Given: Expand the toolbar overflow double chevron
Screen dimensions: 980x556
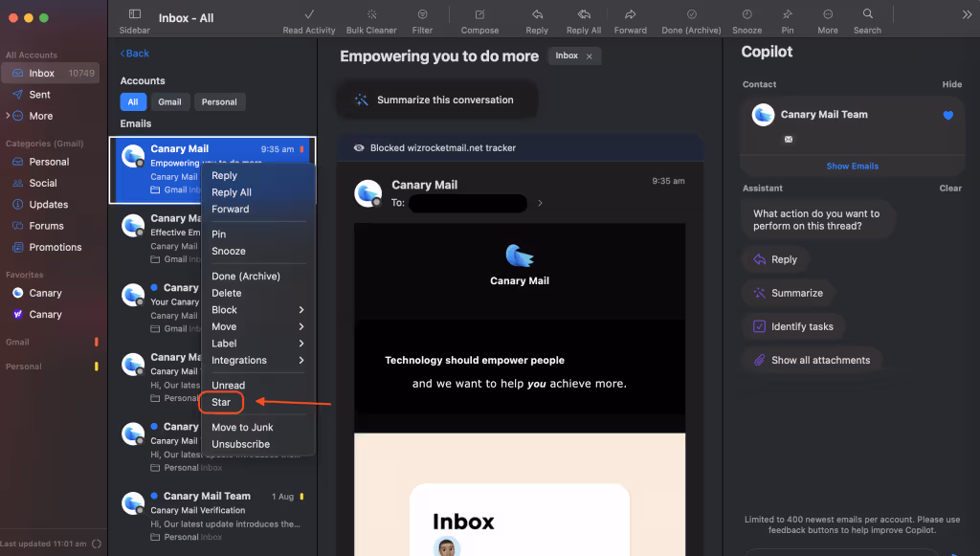Looking at the screenshot, I should pyautogui.click(x=967, y=15).
